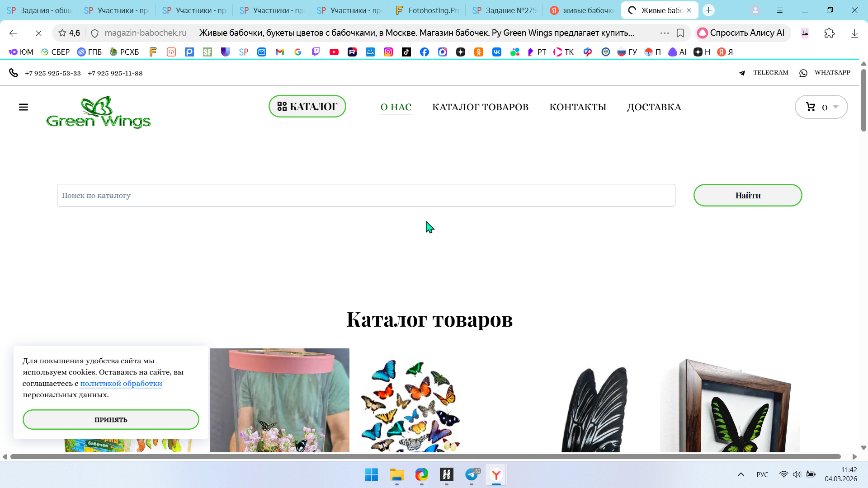Screen dimensions: 868x488
Task: Expand the shopping cart dropdown
Action: 835,107
